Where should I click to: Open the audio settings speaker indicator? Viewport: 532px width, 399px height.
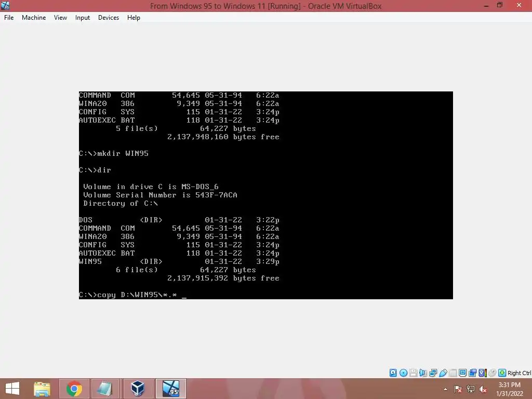[x=423, y=373]
